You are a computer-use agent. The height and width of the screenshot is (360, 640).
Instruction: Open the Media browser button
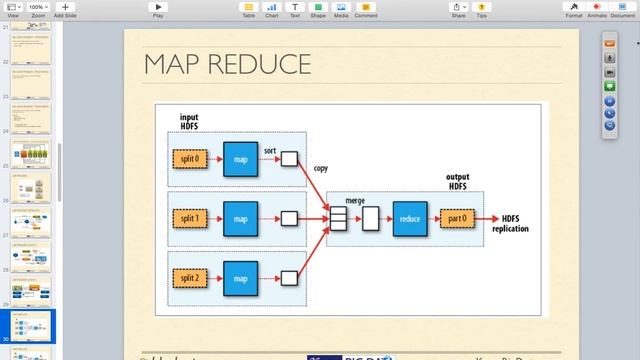(x=341, y=7)
